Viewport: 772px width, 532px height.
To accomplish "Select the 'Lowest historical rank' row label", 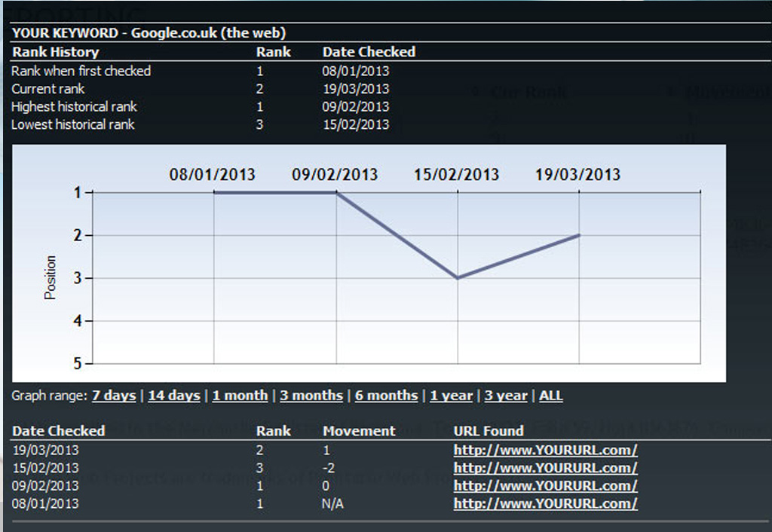I will coord(73,124).
